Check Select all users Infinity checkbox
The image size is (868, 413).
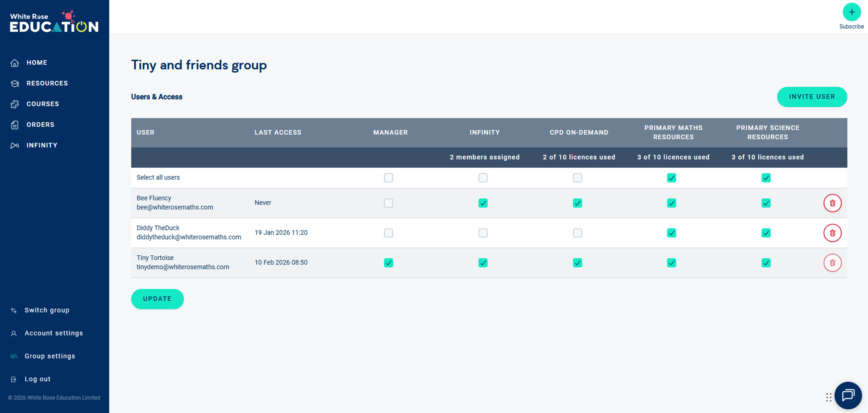coord(483,178)
